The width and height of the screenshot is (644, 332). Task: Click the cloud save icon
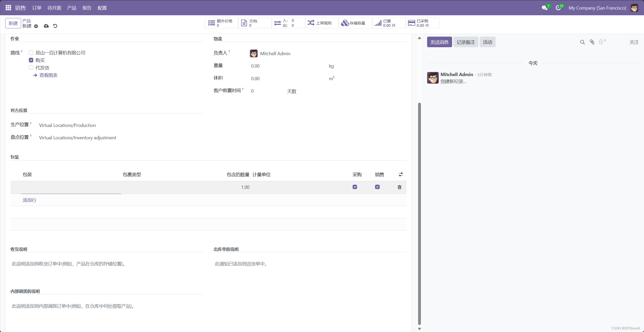(x=46, y=26)
